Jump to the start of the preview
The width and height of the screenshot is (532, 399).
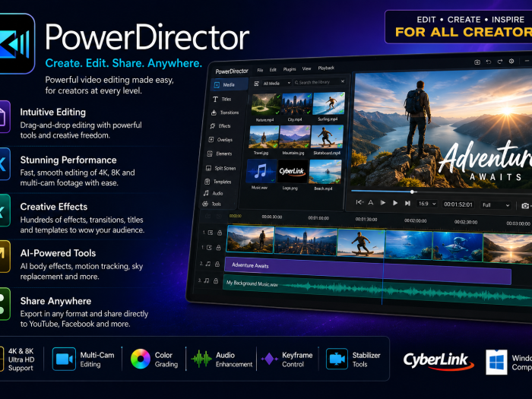click(x=359, y=202)
